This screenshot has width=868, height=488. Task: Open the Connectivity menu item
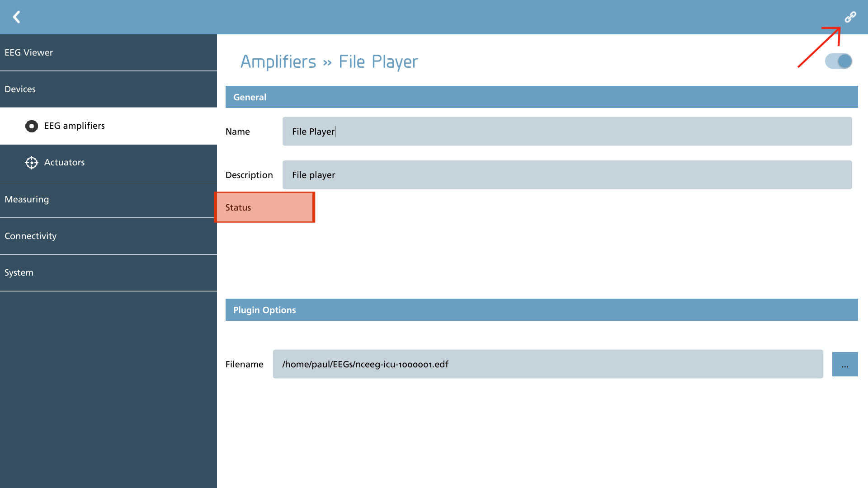click(108, 236)
